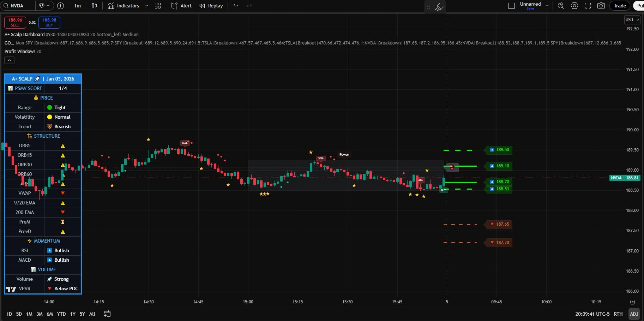Image resolution: width=644 pixels, height=321 pixels.
Task: Enter fullscreen mode
Action: pyautogui.click(x=588, y=6)
